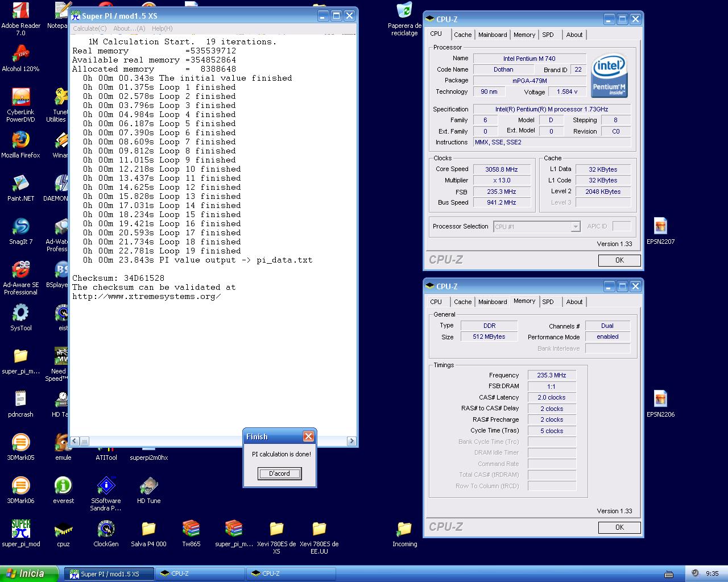The image size is (728, 582).
Task: Expand the Processor Selection dropdown
Action: click(x=576, y=227)
